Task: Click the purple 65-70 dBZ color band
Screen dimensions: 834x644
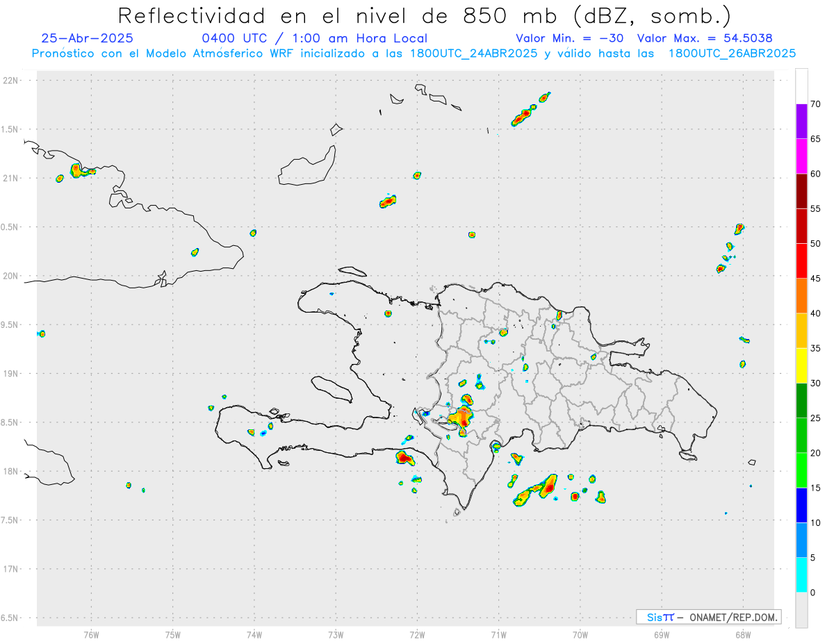Action: [x=801, y=122]
